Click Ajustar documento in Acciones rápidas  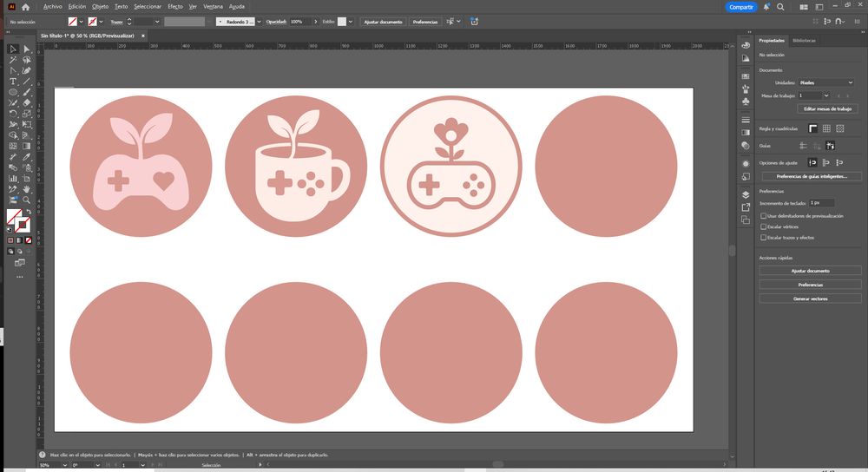click(x=811, y=271)
